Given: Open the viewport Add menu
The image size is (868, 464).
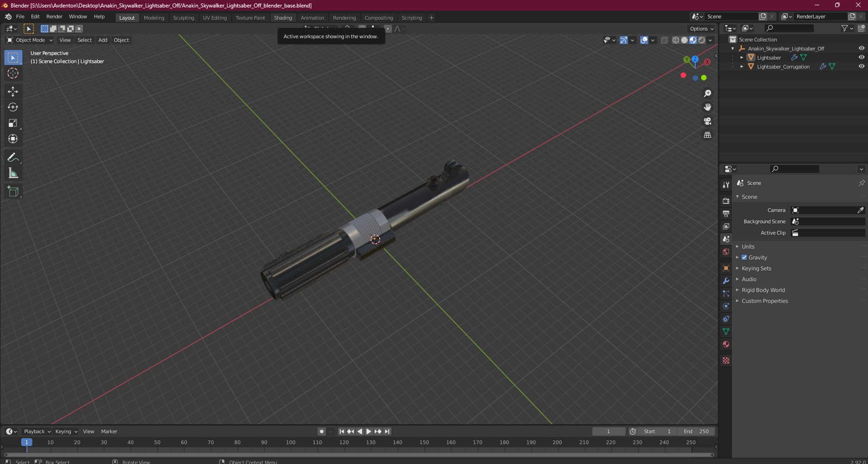Looking at the screenshot, I should pyautogui.click(x=103, y=40).
